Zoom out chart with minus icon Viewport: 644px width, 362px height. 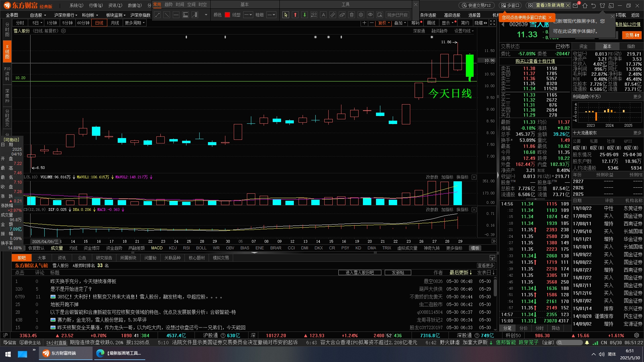(372, 23)
